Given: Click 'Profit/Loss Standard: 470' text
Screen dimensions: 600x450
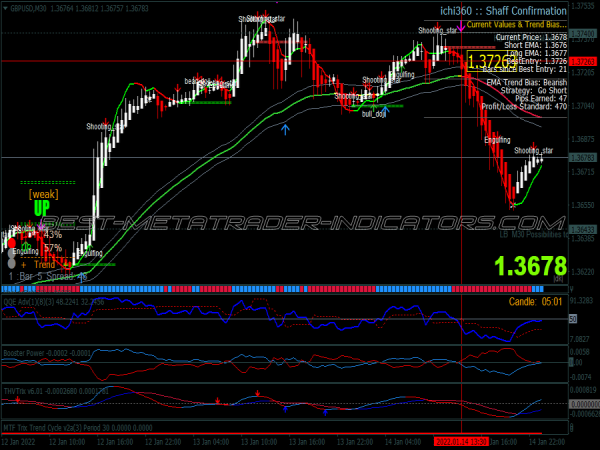Looking at the screenshot, I should click(x=524, y=106).
